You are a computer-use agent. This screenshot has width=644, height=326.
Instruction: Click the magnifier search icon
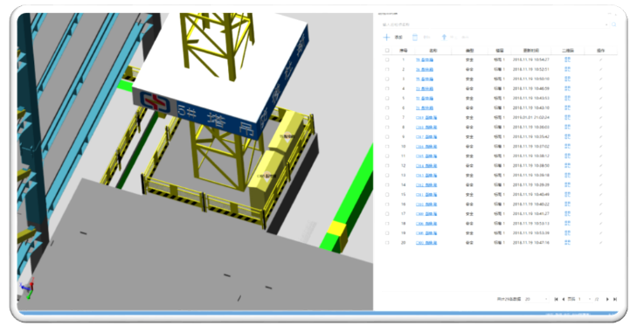(614, 24)
